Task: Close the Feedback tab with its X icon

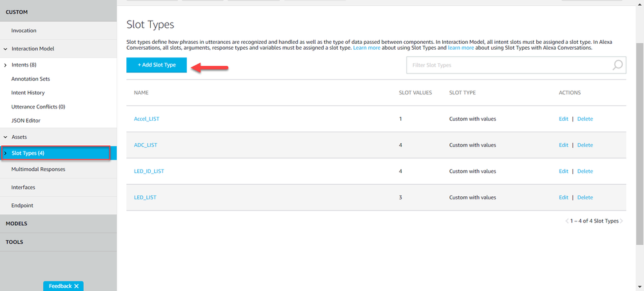Action: coord(77,286)
